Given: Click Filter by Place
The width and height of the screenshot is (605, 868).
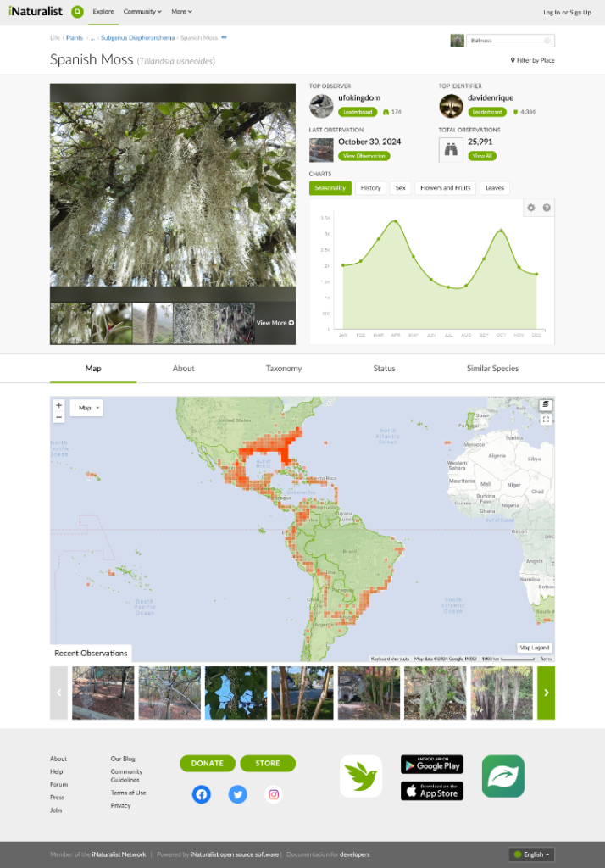Looking at the screenshot, I should coord(532,60).
